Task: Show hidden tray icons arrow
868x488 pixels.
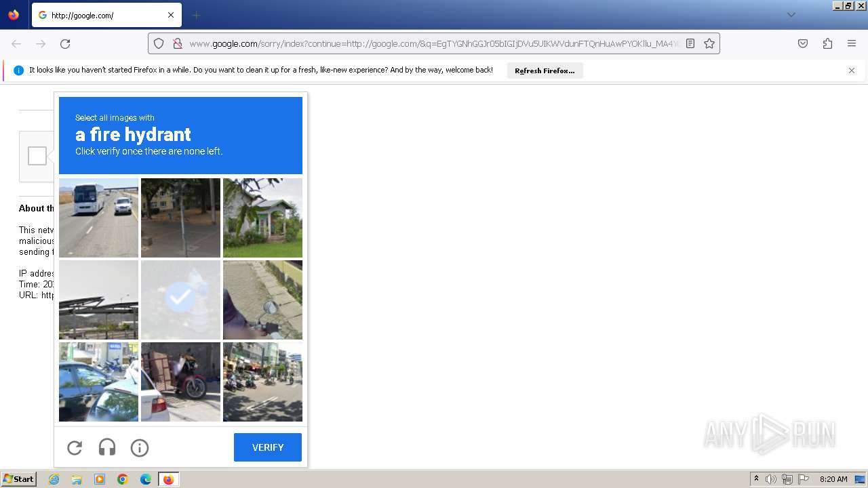Action: point(756,479)
